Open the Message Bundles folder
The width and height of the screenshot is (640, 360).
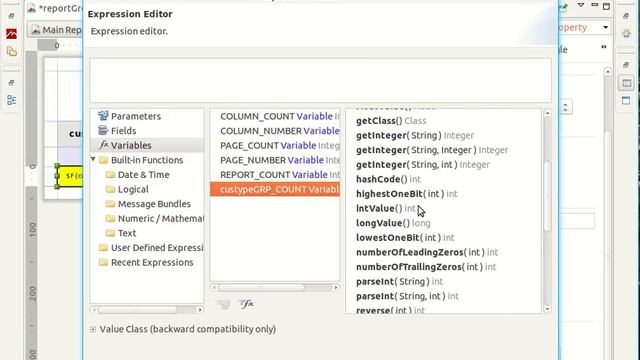tap(154, 204)
